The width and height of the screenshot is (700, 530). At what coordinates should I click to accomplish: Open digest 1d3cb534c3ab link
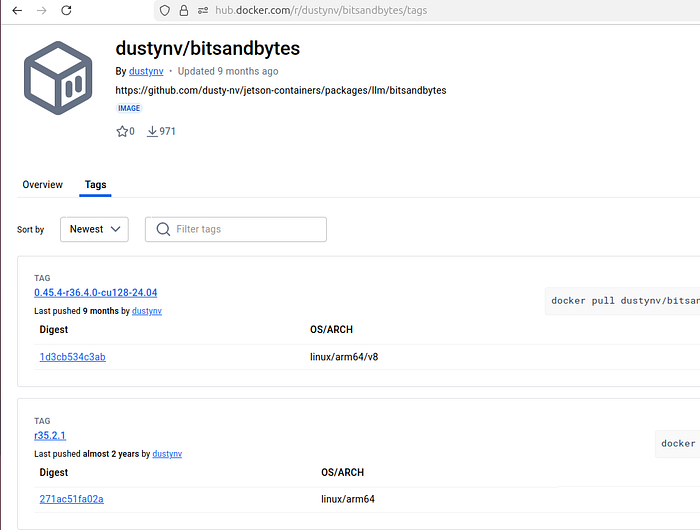(72, 357)
